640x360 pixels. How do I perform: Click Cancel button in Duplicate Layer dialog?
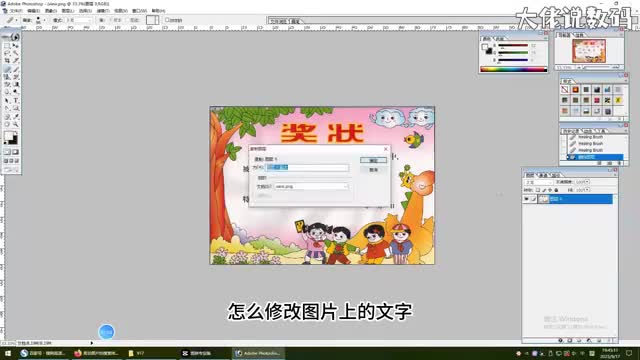pyautogui.click(x=373, y=169)
